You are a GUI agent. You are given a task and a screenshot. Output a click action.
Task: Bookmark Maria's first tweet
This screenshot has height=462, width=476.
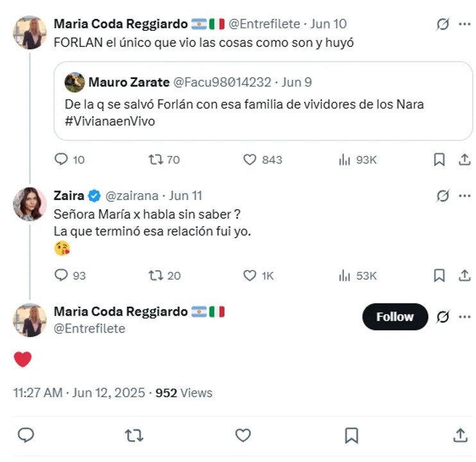pyautogui.click(x=439, y=160)
